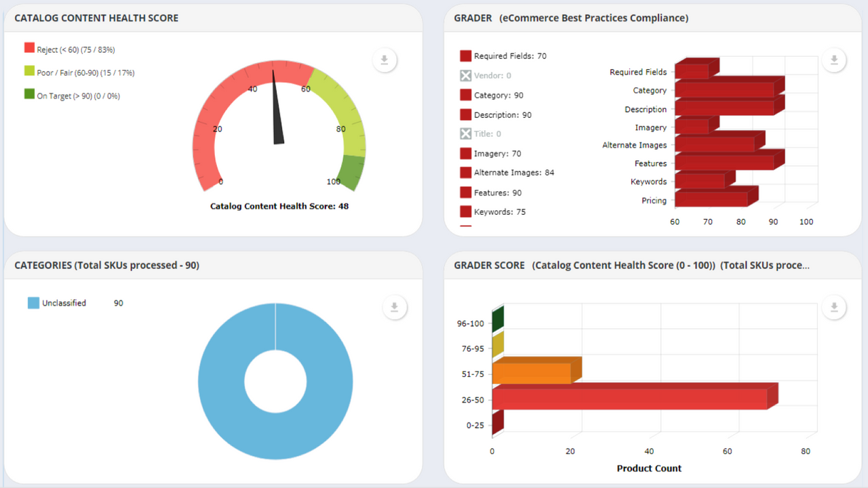Image resolution: width=868 pixels, height=488 pixels.
Task: Download the Grader Score chart
Action: point(834,308)
